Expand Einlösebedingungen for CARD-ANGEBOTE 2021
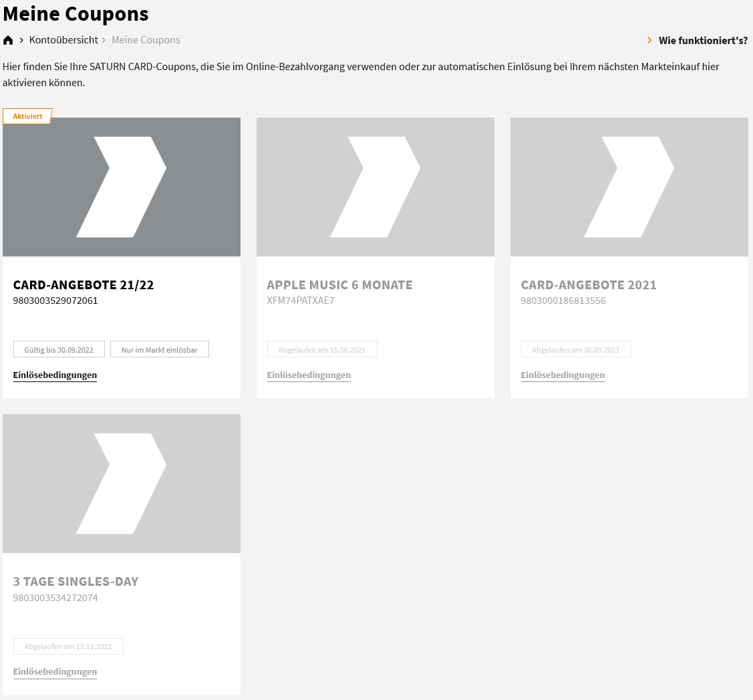 coord(563,375)
